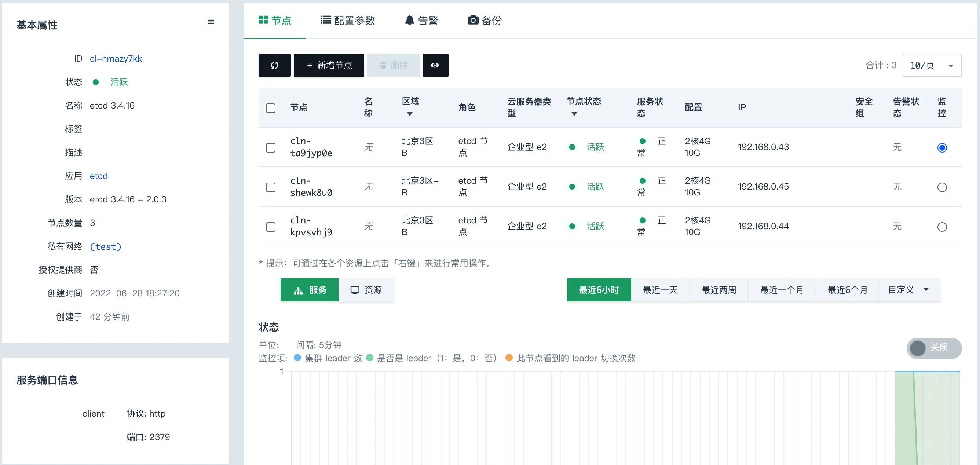Click the status chart plot area

tap(625, 418)
